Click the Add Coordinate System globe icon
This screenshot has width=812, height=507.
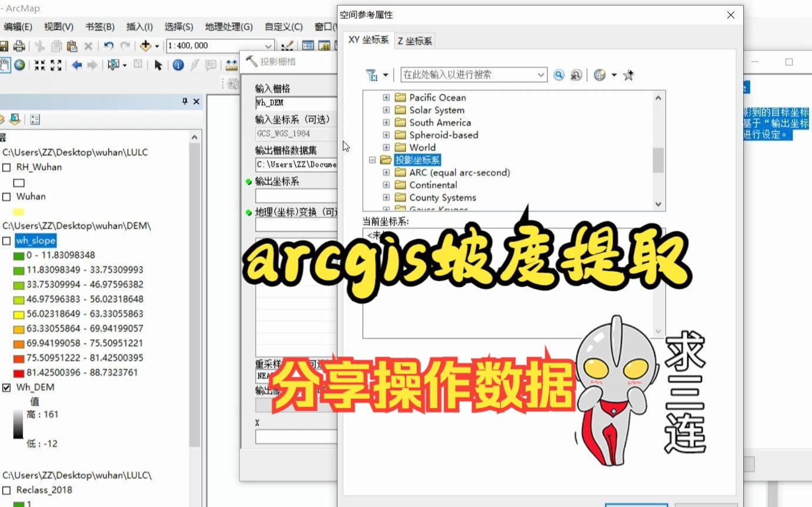[600, 75]
